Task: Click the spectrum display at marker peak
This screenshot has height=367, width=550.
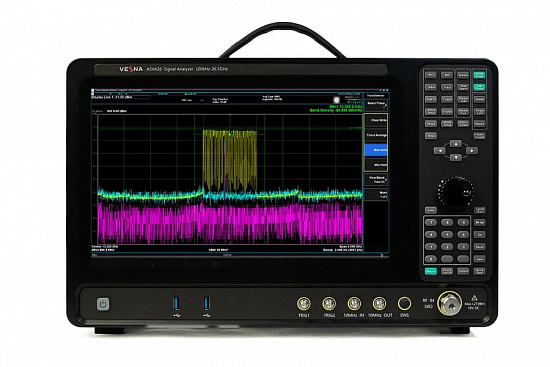Action: pyautogui.click(x=230, y=134)
